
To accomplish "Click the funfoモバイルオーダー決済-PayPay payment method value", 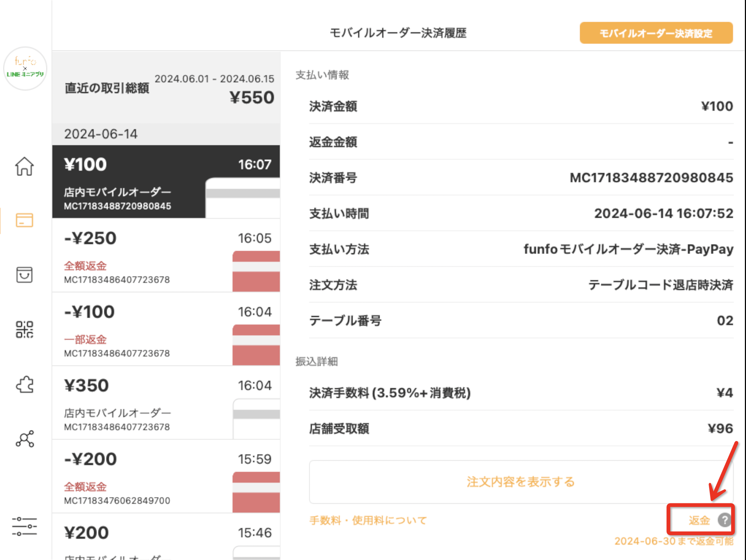I will pyautogui.click(x=628, y=249).
